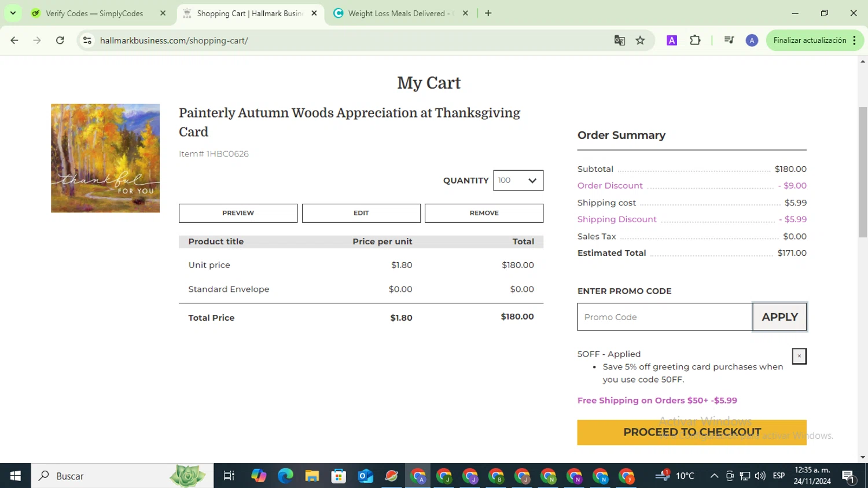Click the Painterly Autumn Woods card title
Image resolution: width=868 pixels, height=488 pixels.
click(350, 122)
